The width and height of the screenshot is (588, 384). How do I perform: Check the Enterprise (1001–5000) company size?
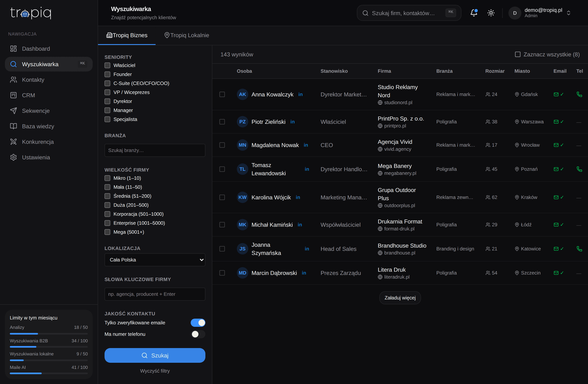tap(107, 223)
